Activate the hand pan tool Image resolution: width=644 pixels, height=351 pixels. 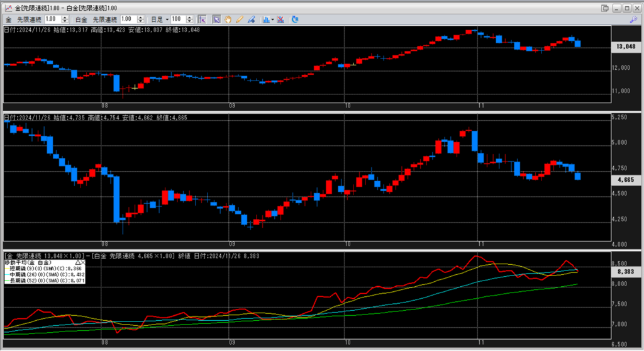(228, 19)
